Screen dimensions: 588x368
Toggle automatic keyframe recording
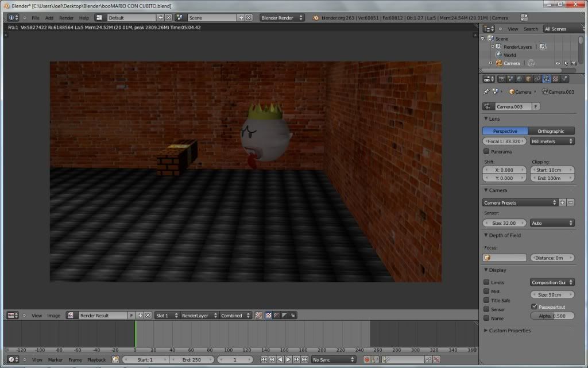(367, 360)
